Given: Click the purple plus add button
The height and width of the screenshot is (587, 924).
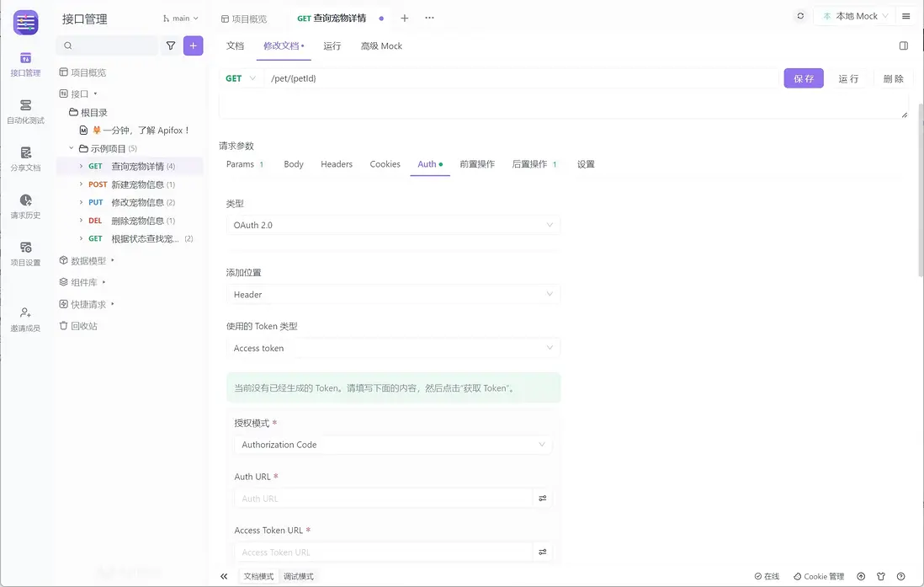Looking at the screenshot, I should (x=194, y=45).
